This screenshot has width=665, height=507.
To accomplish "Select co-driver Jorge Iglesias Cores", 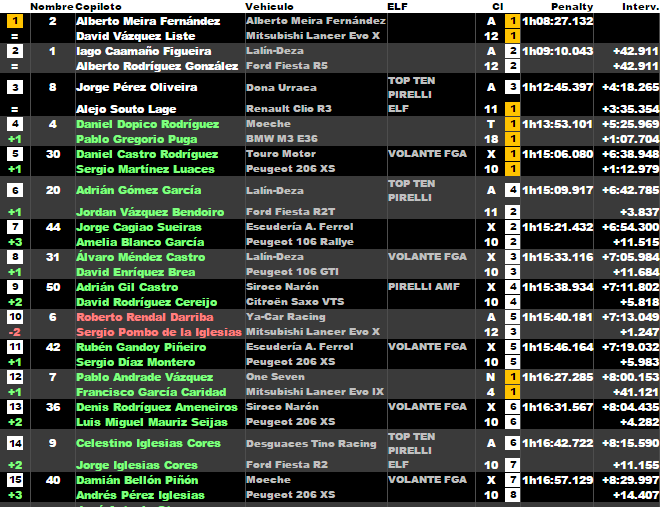I will pyautogui.click(x=137, y=465).
